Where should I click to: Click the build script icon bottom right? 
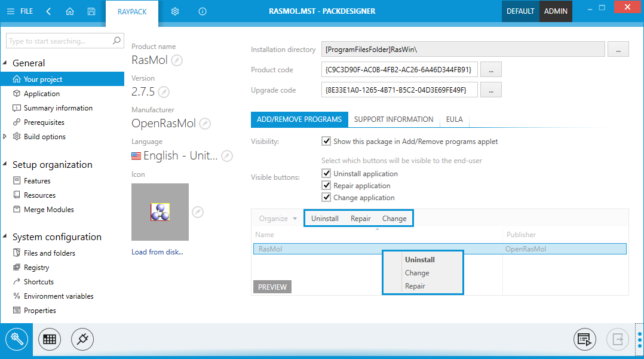coord(585,339)
